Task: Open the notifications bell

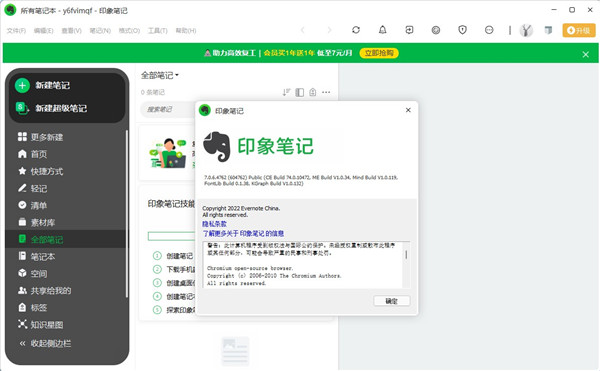Action: [382, 30]
